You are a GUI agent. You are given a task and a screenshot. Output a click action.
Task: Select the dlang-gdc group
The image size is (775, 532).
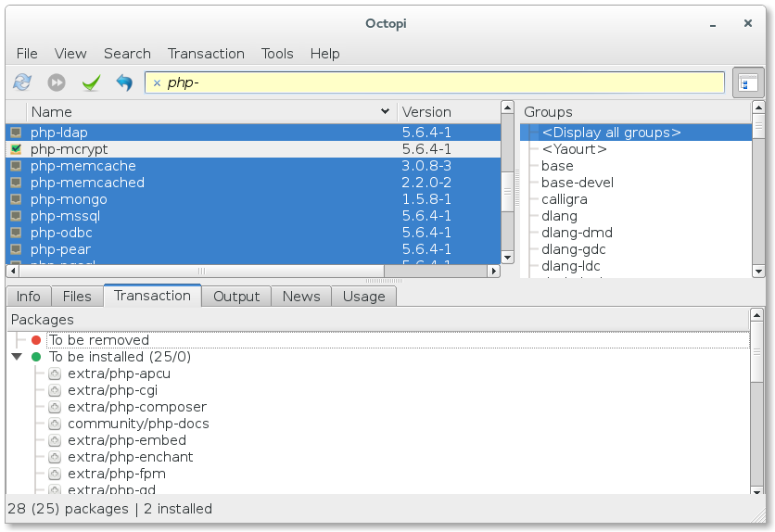click(573, 249)
